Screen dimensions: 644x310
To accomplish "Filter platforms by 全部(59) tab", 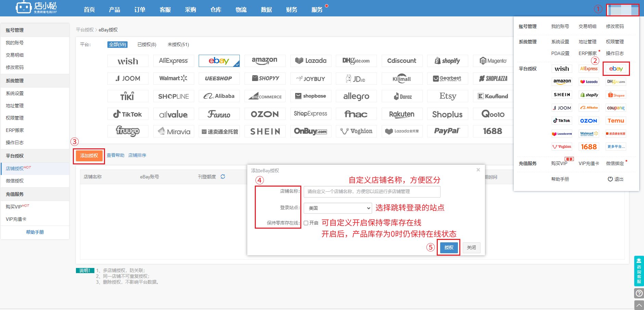I will [117, 44].
